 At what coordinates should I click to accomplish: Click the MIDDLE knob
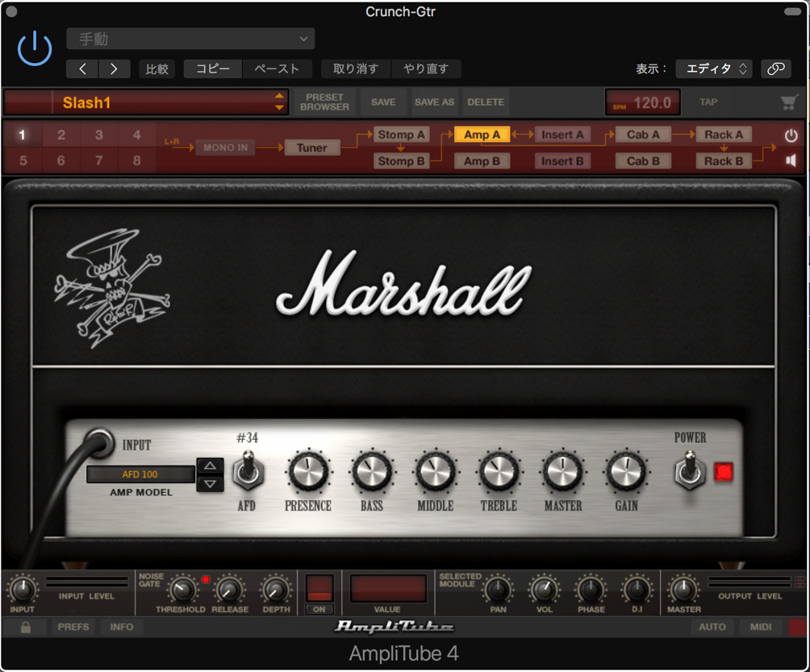pyautogui.click(x=435, y=470)
